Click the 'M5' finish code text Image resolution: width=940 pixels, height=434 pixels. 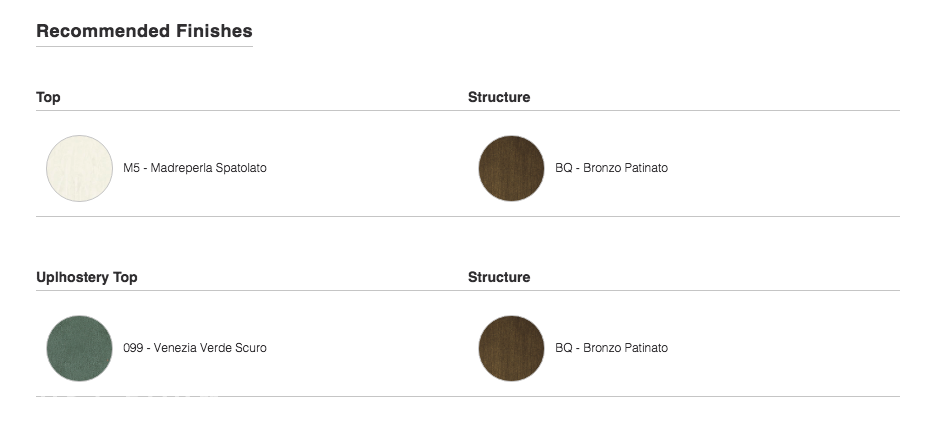(131, 168)
